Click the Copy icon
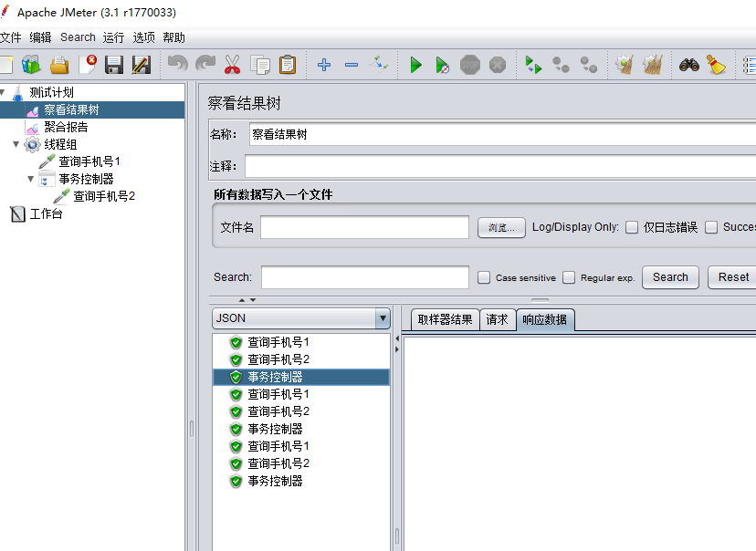This screenshot has height=551, width=756. tap(260, 65)
